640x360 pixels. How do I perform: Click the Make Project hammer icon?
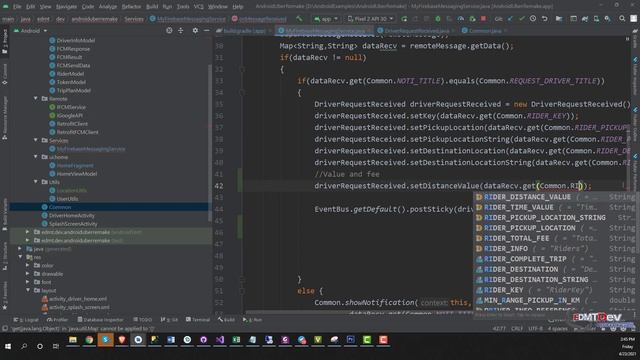click(x=300, y=19)
